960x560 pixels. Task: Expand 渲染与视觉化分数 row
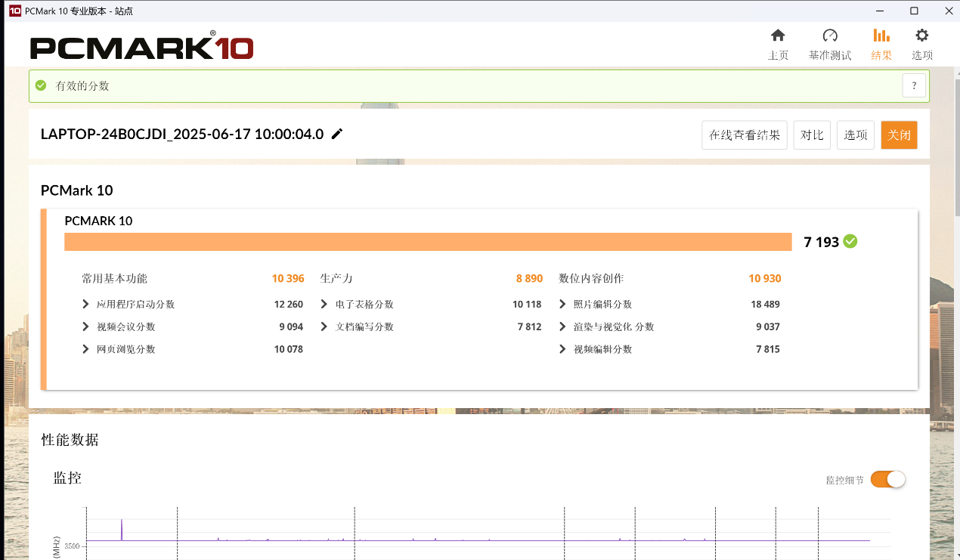tap(562, 326)
